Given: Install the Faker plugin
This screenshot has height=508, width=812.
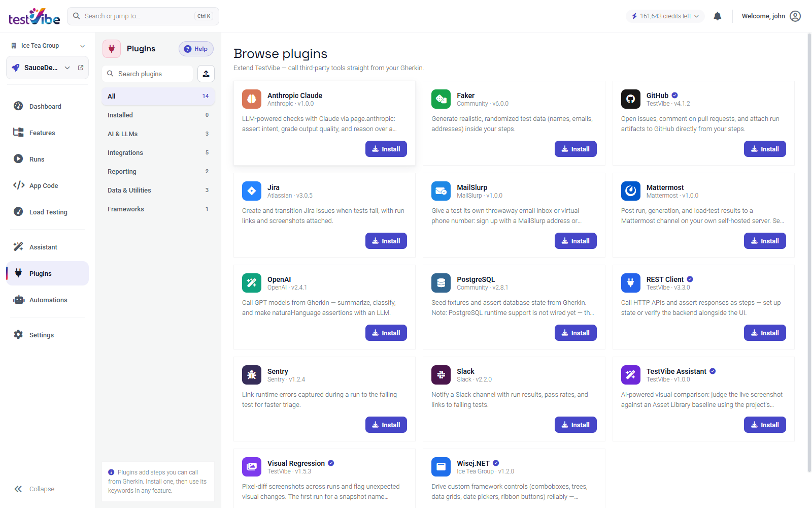Looking at the screenshot, I should coord(576,149).
